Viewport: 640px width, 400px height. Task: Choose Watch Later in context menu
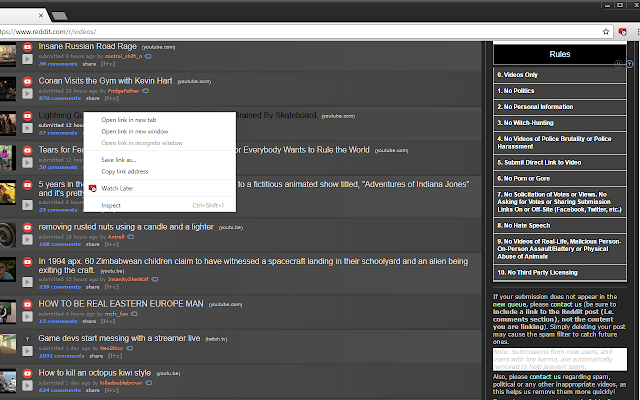click(160, 188)
